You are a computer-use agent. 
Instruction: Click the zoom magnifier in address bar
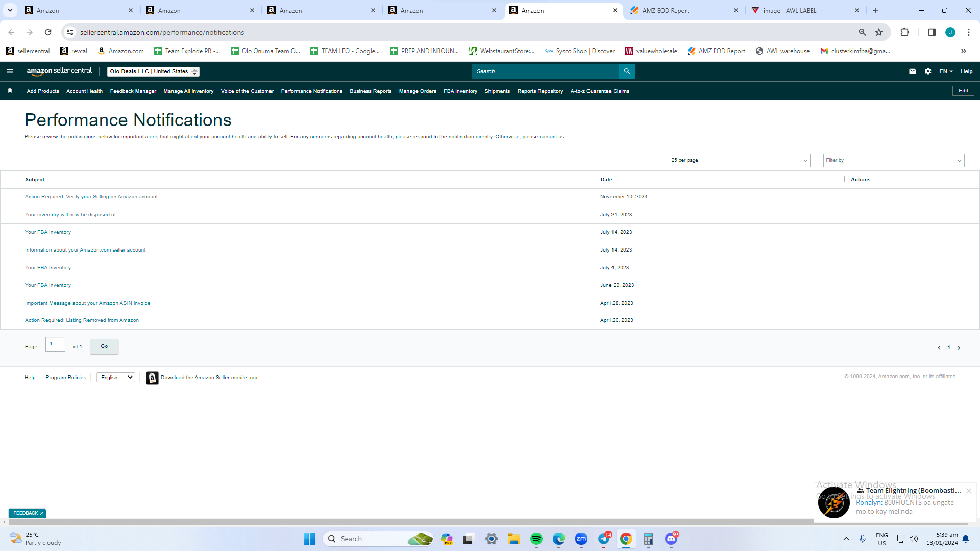(863, 32)
